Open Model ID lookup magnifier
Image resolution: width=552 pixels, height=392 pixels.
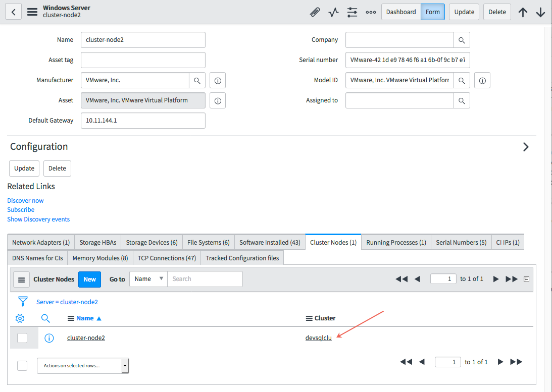pos(462,81)
